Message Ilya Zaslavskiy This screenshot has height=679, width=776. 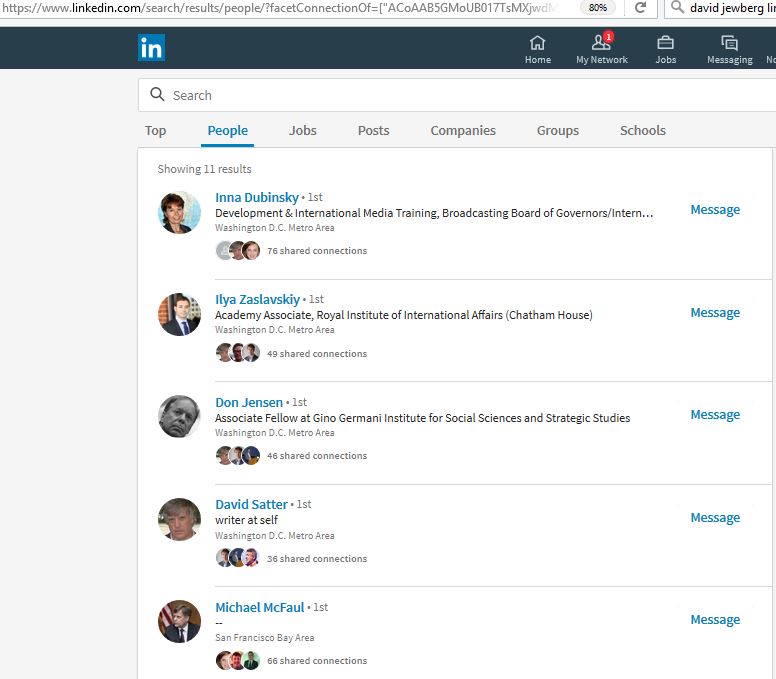[x=715, y=313]
